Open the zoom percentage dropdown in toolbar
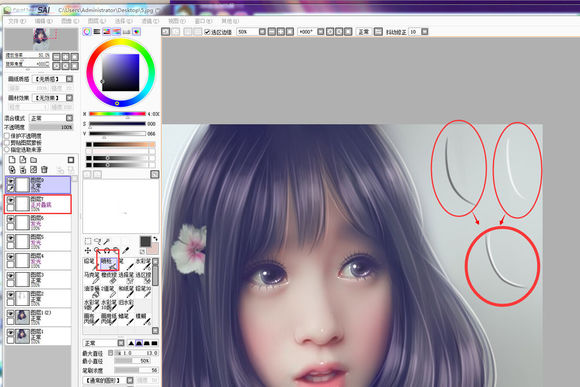580x387 pixels. coord(262,32)
